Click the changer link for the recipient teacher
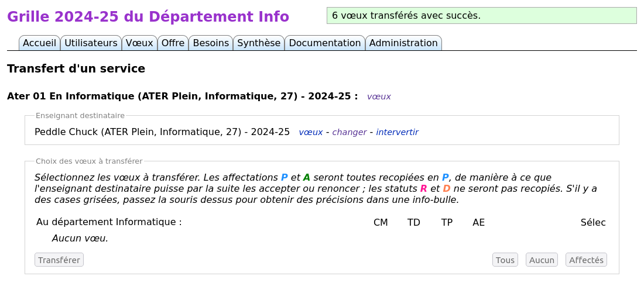644x283 pixels. pyautogui.click(x=349, y=132)
